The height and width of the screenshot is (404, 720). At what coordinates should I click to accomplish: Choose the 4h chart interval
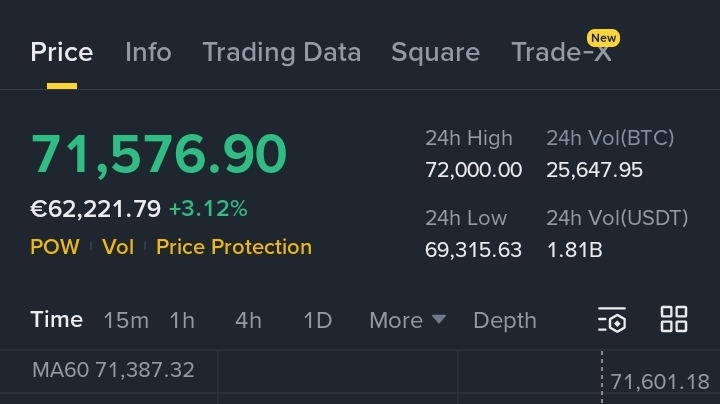[248, 320]
